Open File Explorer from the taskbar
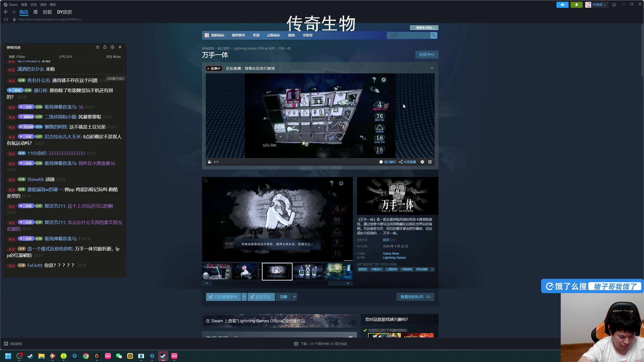644x362 pixels. (x=42, y=356)
